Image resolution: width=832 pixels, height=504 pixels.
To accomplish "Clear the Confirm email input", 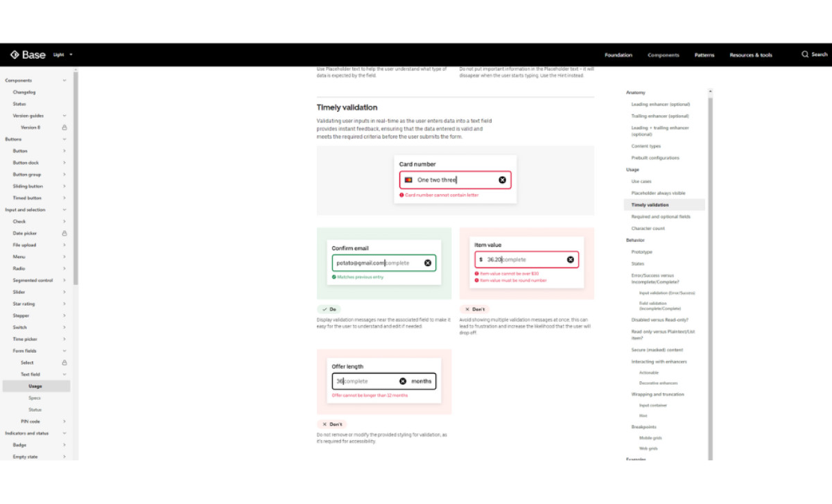I will pos(428,263).
